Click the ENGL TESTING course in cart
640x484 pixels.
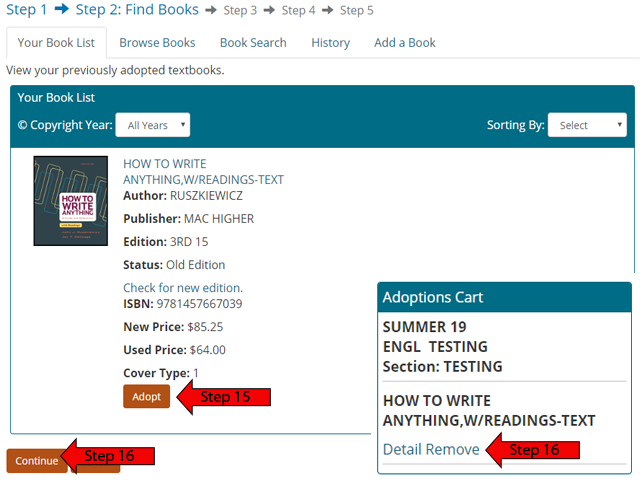click(x=435, y=347)
